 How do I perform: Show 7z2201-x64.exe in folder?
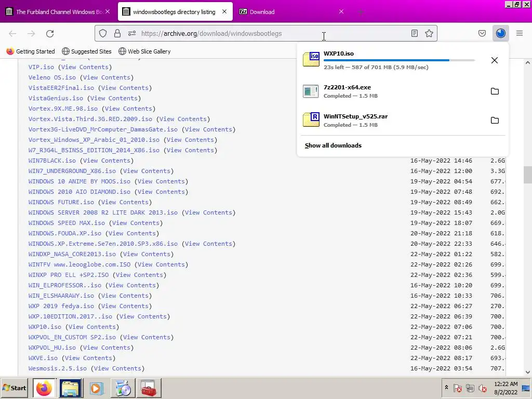(495, 91)
